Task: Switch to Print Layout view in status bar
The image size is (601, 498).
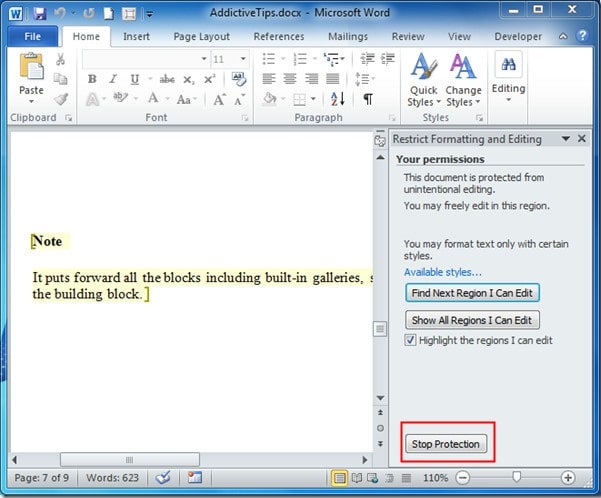Action: click(x=341, y=478)
